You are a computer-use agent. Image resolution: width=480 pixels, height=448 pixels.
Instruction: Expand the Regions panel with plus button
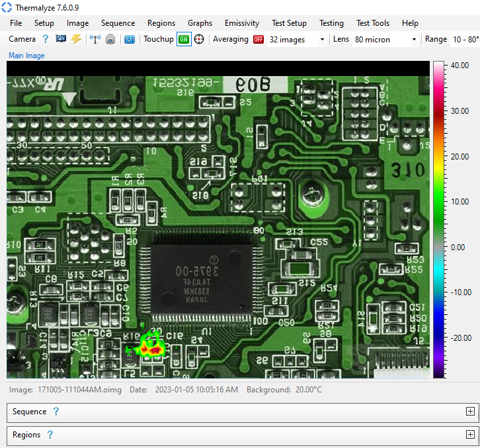point(470,435)
